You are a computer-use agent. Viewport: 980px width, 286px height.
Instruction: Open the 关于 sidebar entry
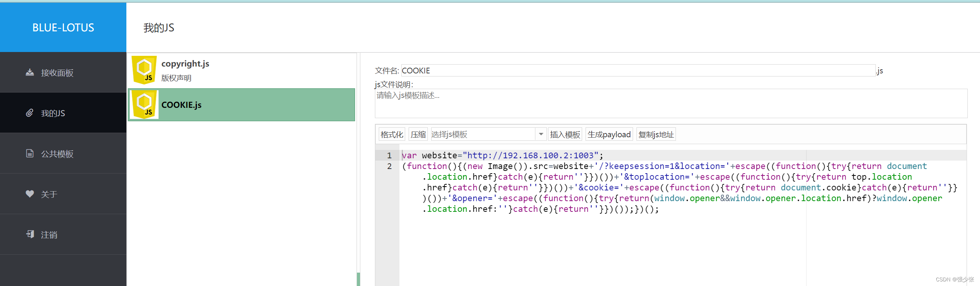click(63, 194)
